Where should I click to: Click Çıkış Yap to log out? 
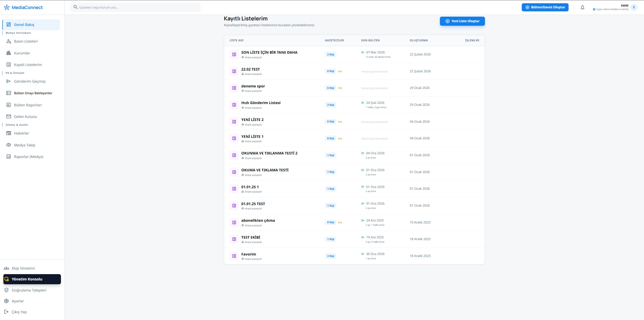point(19,312)
